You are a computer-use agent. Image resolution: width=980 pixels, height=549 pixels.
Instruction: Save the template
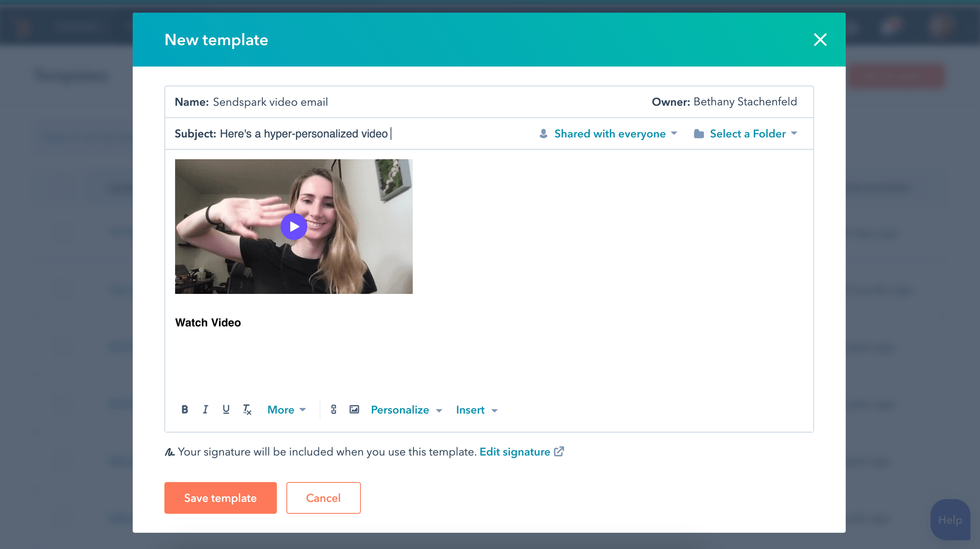(x=221, y=498)
